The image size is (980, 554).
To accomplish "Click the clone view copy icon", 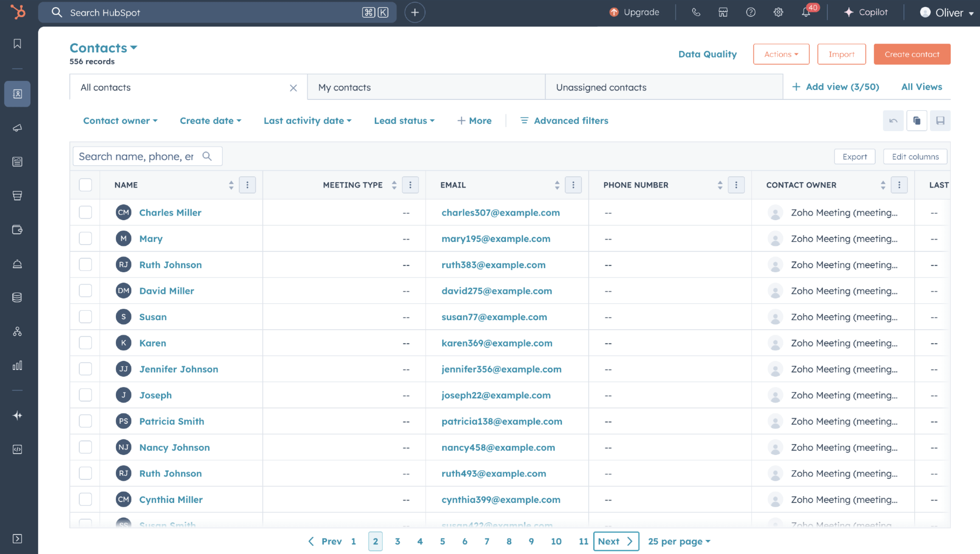I will click(x=916, y=121).
